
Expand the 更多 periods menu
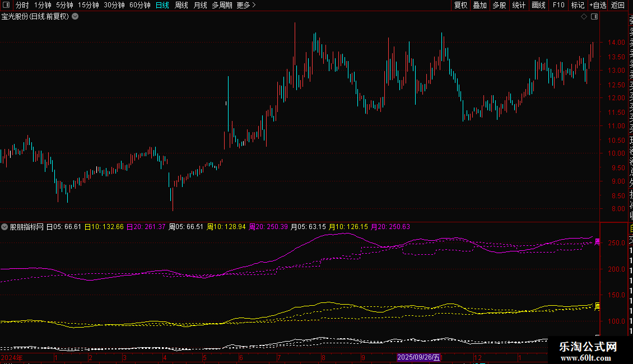click(246, 5)
